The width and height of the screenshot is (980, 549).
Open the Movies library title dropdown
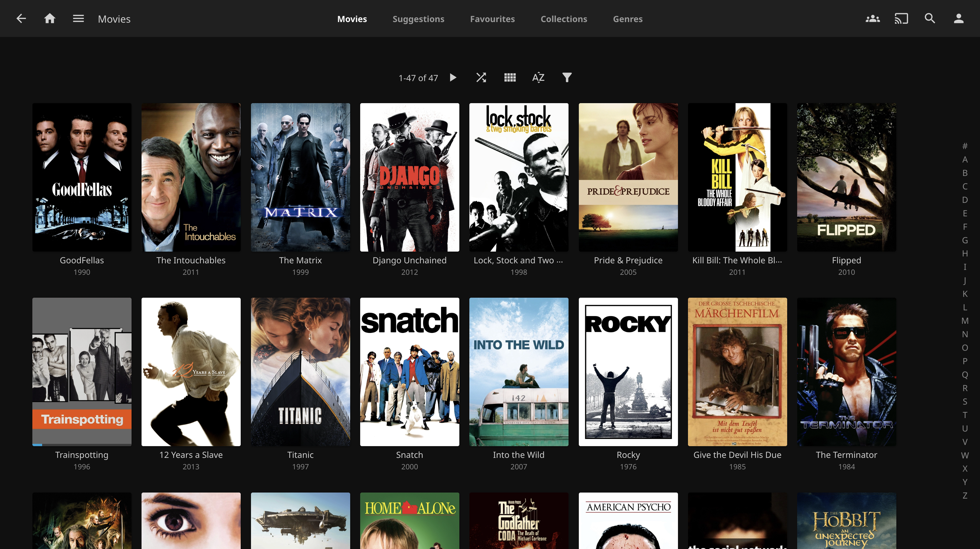tap(114, 19)
